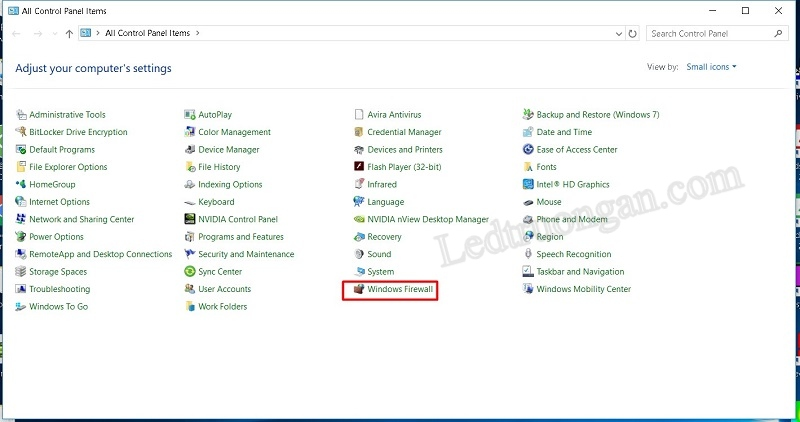Click the Device Manager icon

click(x=190, y=150)
